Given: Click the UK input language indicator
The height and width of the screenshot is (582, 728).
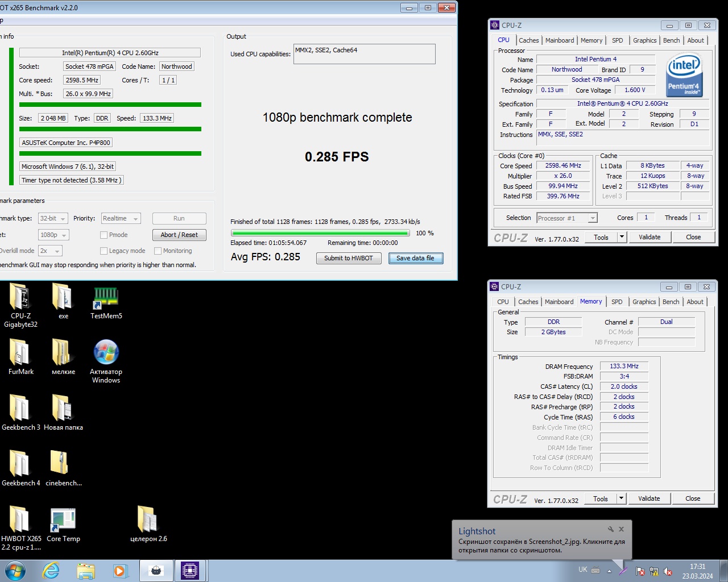Looking at the screenshot, I should (x=583, y=569).
